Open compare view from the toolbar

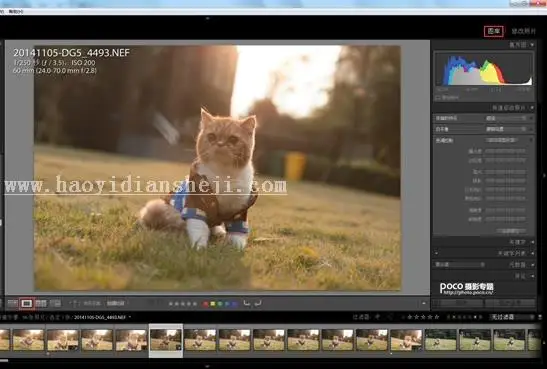tap(41, 303)
